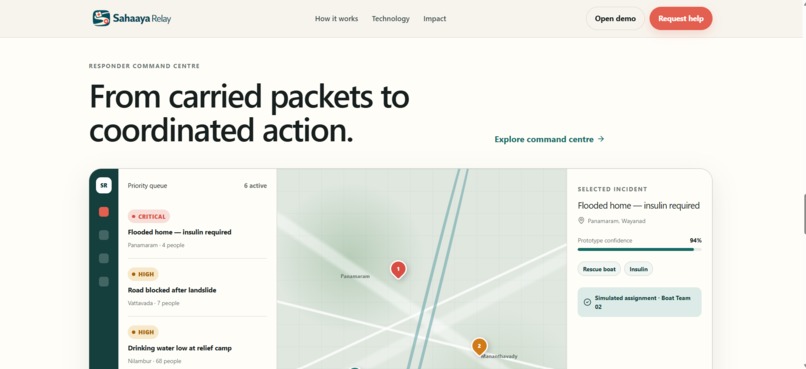The height and width of the screenshot is (369, 806).
Task: Open the How it works section
Action: (x=336, y=19)
